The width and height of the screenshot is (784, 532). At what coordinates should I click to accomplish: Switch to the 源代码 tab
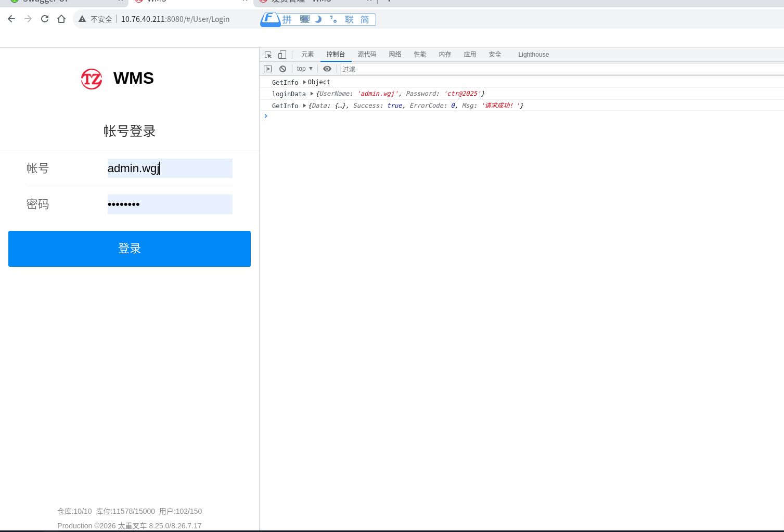coord(367,55)
